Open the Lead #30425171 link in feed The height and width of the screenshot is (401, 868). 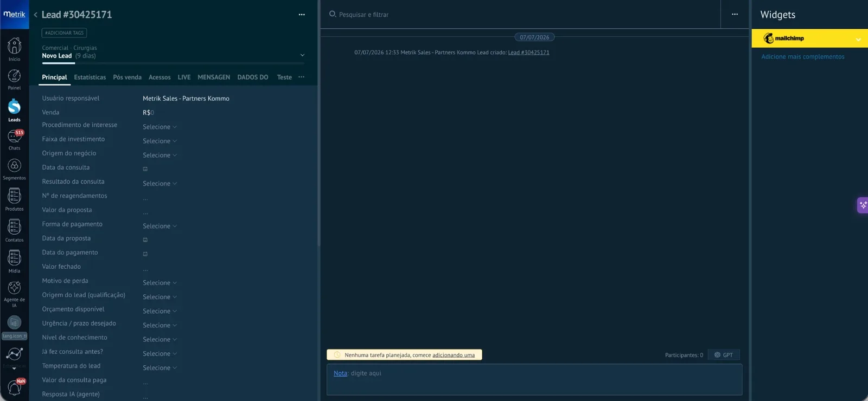coord(528,53)
